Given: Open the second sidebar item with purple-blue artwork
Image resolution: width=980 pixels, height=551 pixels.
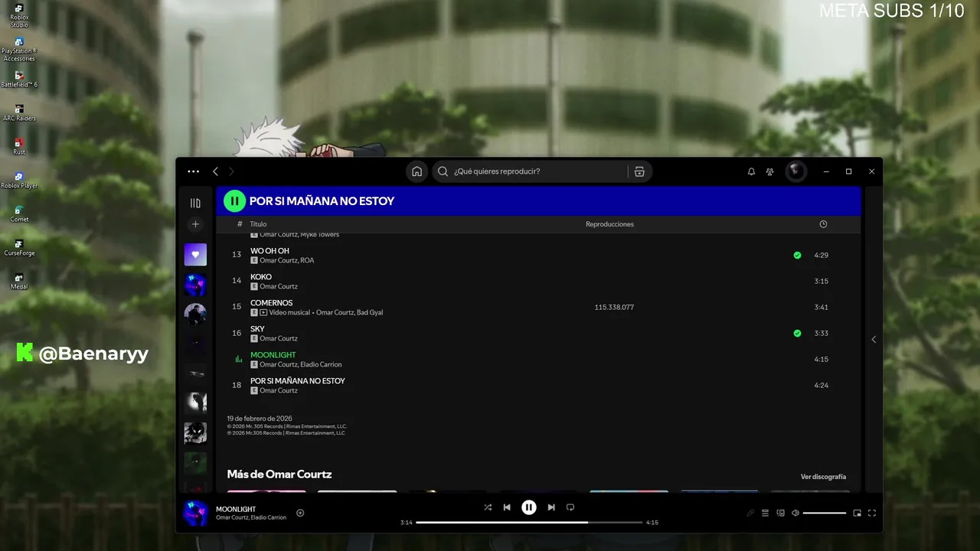Looking at the screenshot, I should click(195, 285).
